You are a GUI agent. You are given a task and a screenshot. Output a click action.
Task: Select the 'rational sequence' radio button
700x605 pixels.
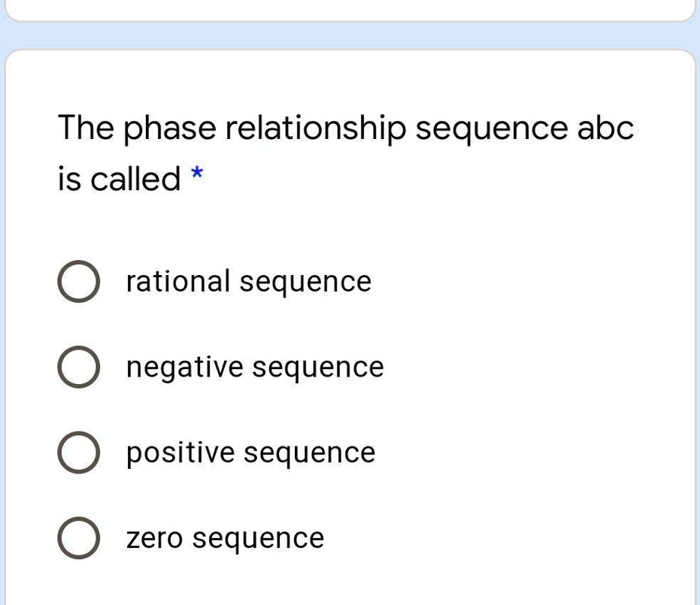tap(78, 282)
